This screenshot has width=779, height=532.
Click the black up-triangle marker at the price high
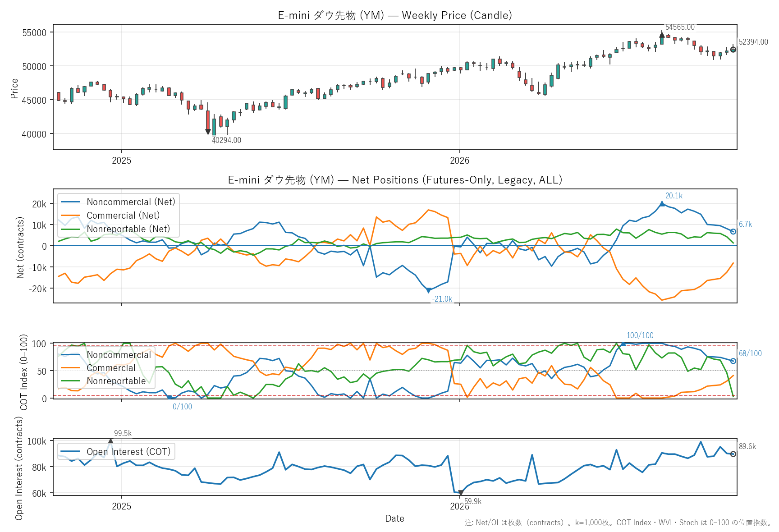point(662,35)
